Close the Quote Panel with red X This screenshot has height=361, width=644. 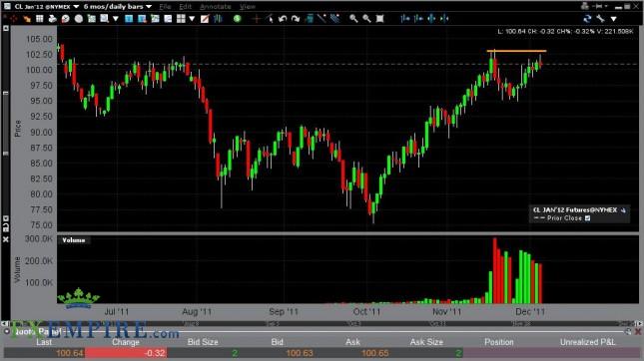(x=638, y=331)
